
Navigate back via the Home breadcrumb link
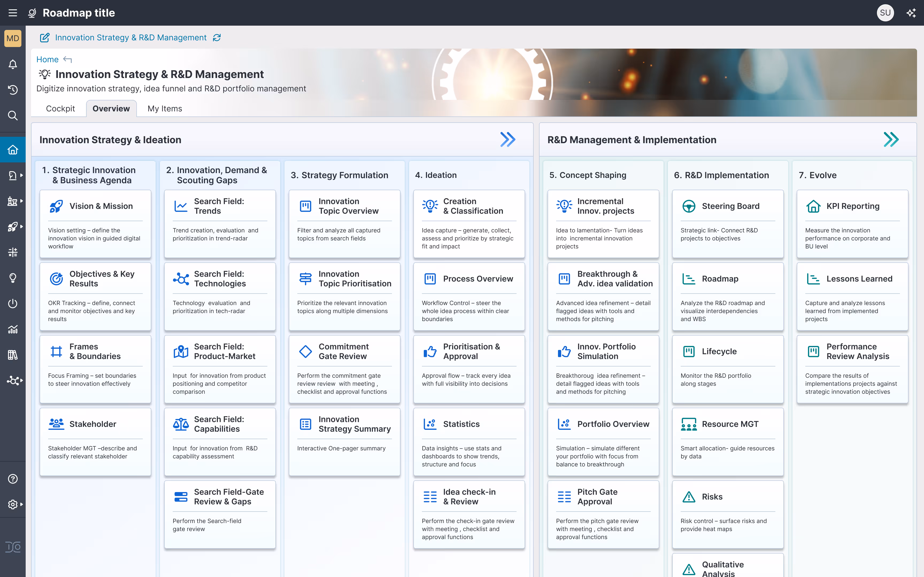(47, 60)
